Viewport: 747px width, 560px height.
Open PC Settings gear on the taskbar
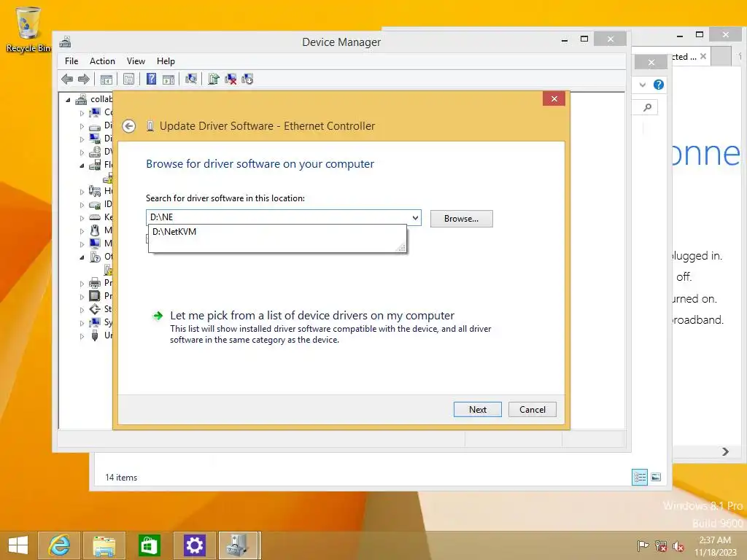pos(194,545)
